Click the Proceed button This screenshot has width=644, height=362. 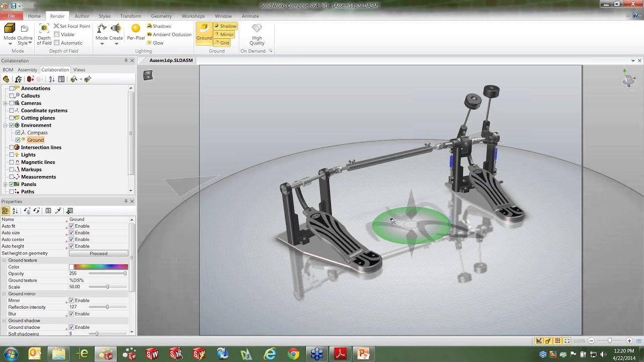[99, 253]
